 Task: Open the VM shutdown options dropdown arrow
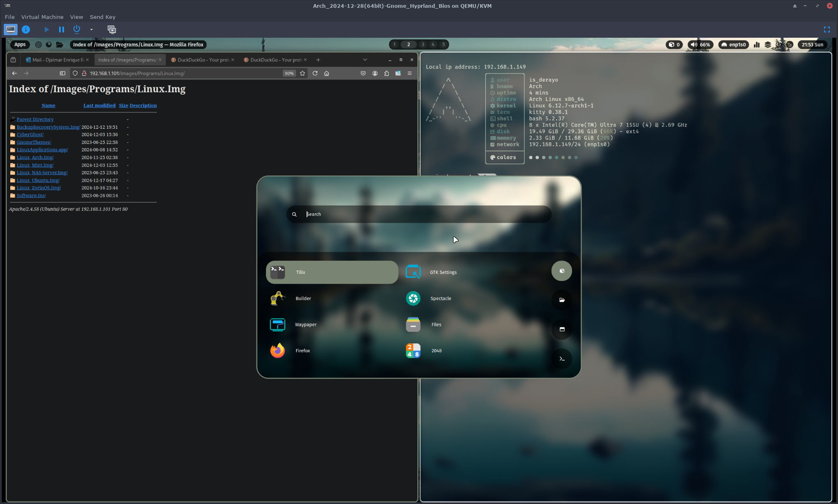pos(91,30)
